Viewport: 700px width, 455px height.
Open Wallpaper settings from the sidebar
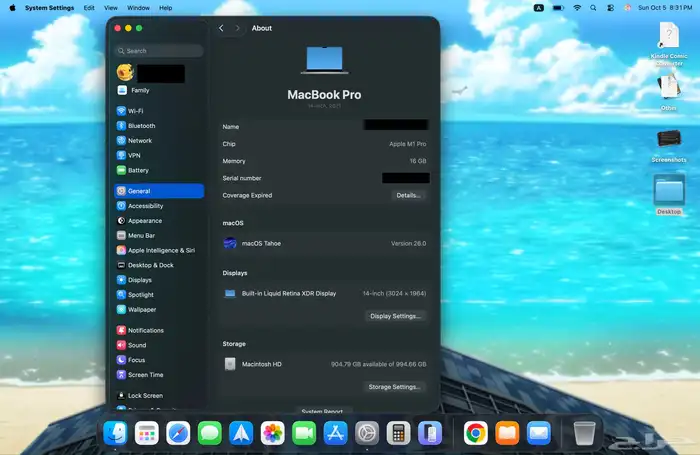[142, 309]
